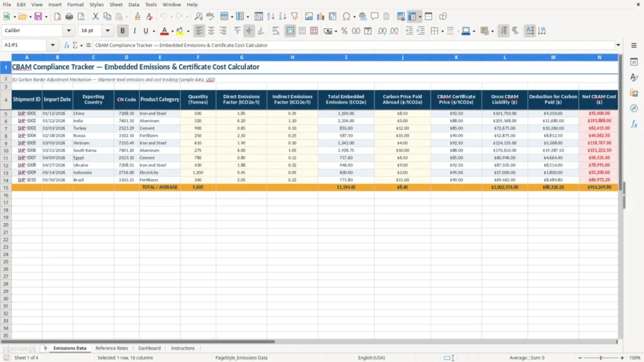Viewport: 644px width, 362px height.
Task: Format cells as date icon
Action: pyautogui.click(x=368, y=31)
